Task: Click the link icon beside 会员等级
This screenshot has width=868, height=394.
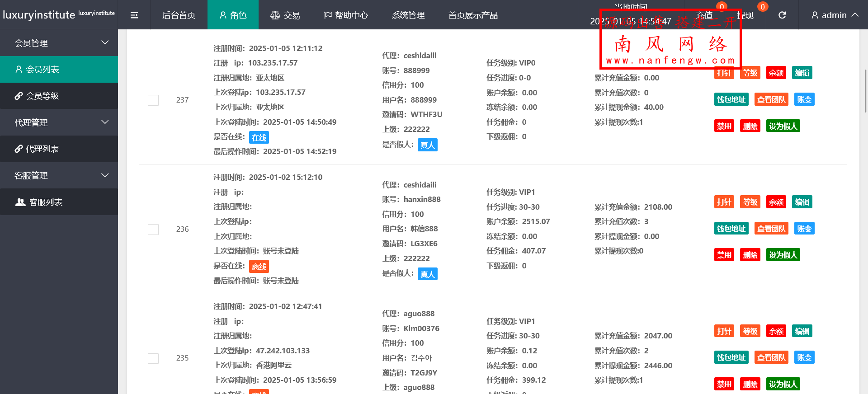Action: point(19,96)
